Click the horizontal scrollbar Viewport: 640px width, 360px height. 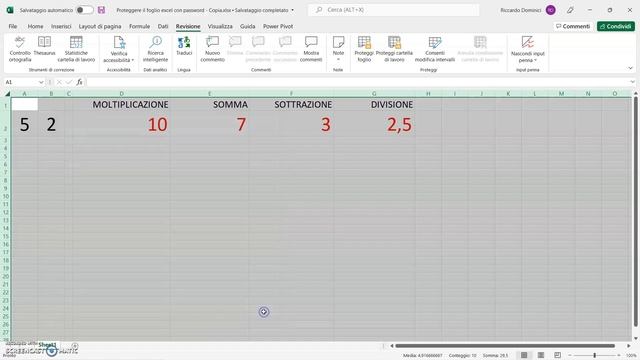(504, 346)
